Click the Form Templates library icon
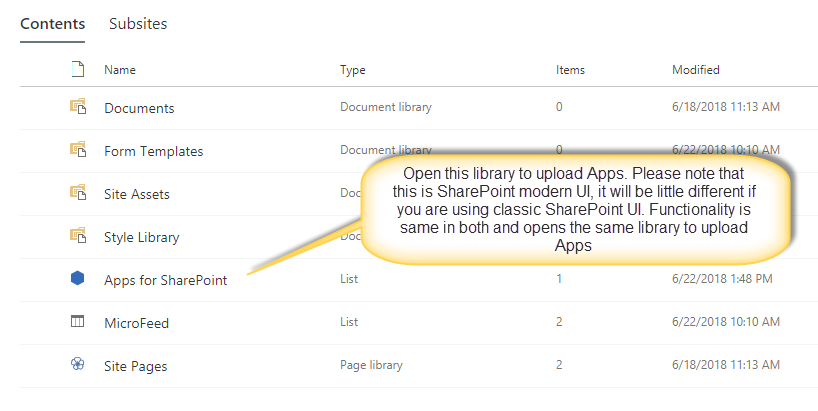Image resolution: width=818 pixels, height=411 pixels. (x=77, y=150)
